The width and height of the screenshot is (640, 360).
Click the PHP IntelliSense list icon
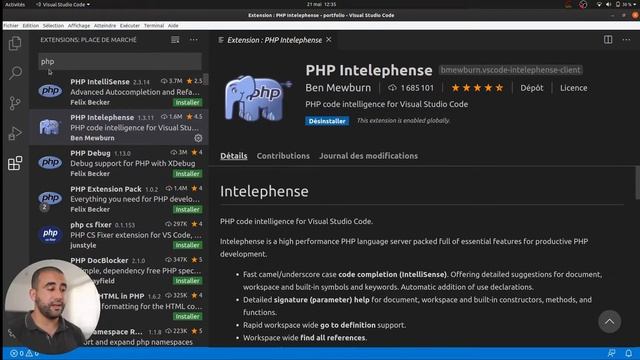(x=50, y=91)
